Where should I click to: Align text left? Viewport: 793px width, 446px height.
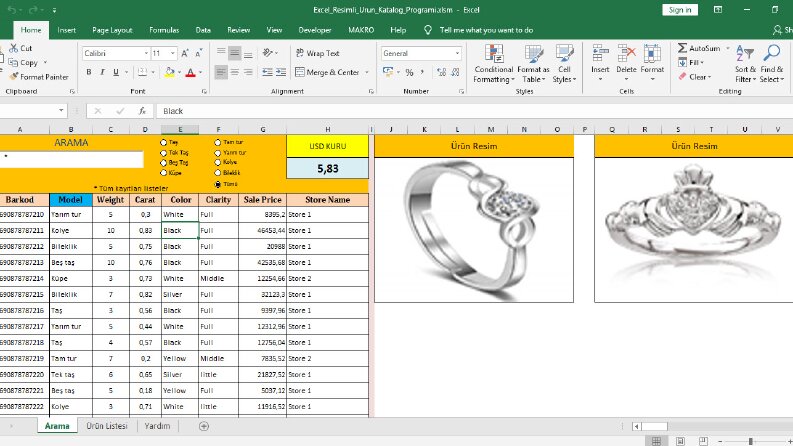(x=221, y=72)
